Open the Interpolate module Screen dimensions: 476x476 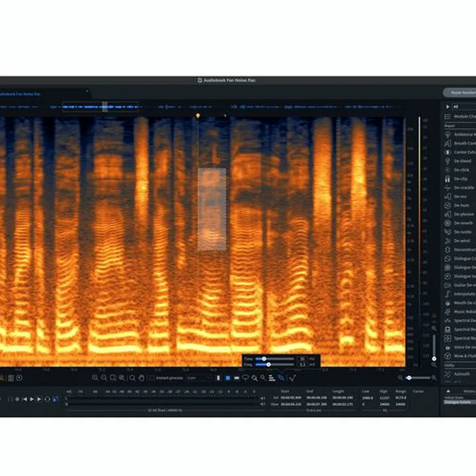coord(460,294)
